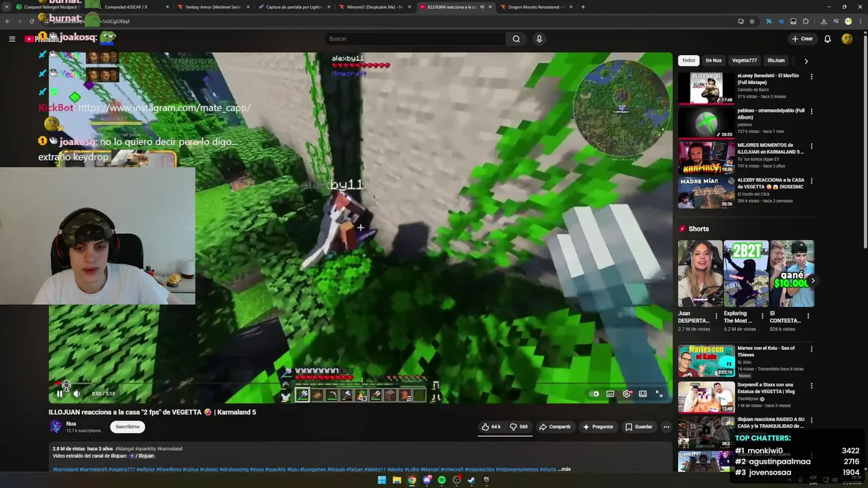
Task: Open Steam from the taskbar
Action: 471,480
